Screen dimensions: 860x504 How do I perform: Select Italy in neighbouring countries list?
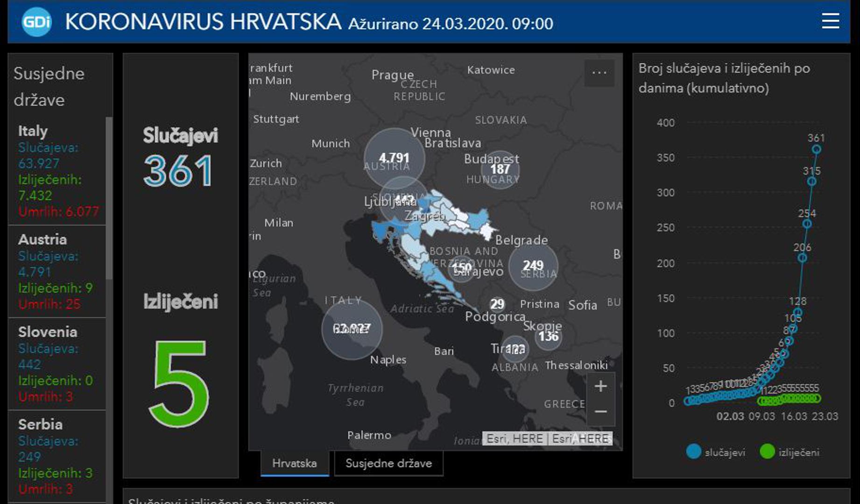[57, 170]
